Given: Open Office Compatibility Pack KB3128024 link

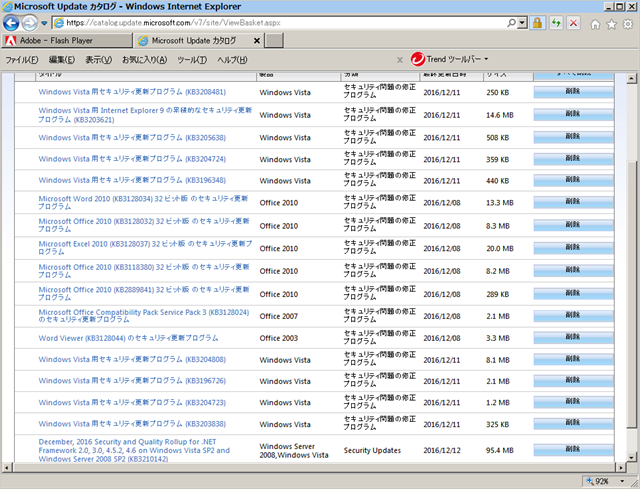Looking at the screenshot, I should coord(144,316).
